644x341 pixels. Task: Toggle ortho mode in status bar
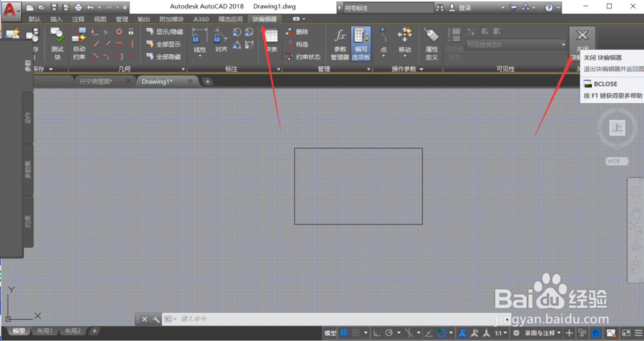point(377,333)
